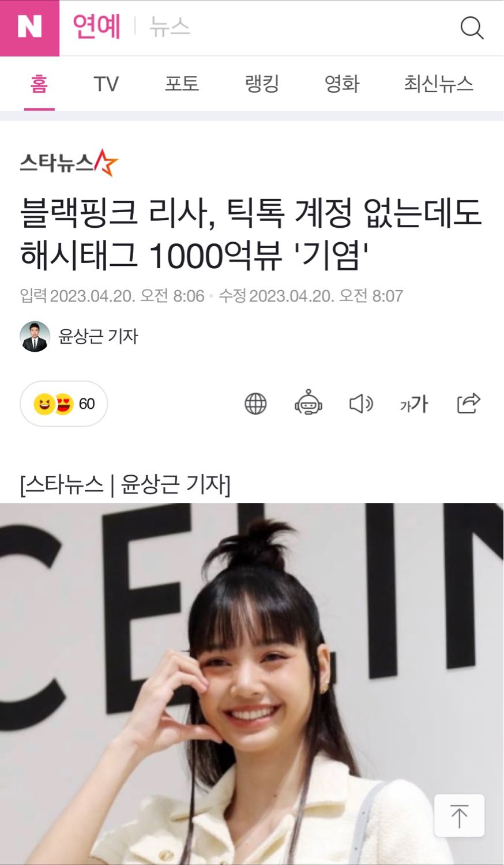This screenshot has width=504, height=865.
Task: Jump to top with up-arrow button
Action: [459, 815]
